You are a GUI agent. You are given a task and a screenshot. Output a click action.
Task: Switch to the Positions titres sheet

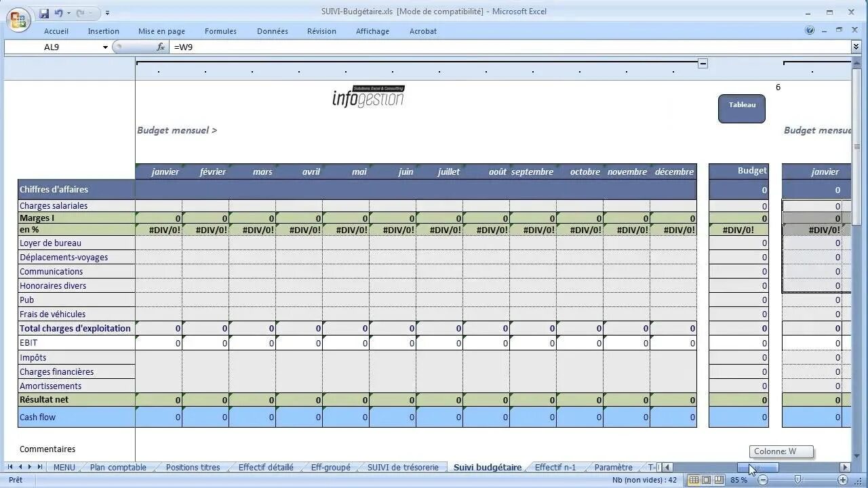click(193, 468)
